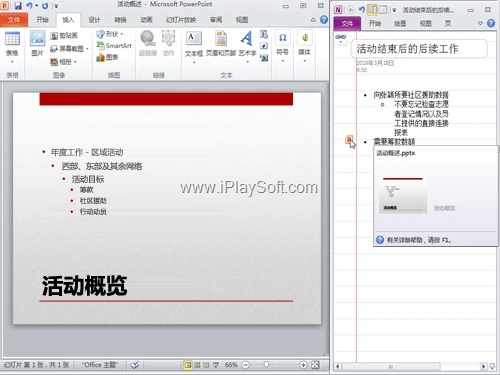Fit the slide to the current window

315,365
